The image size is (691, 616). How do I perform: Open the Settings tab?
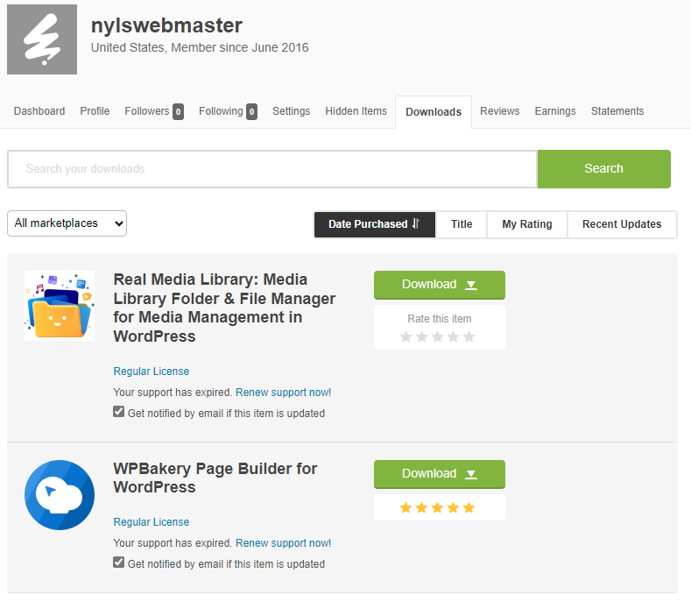[x=292, y=111]
